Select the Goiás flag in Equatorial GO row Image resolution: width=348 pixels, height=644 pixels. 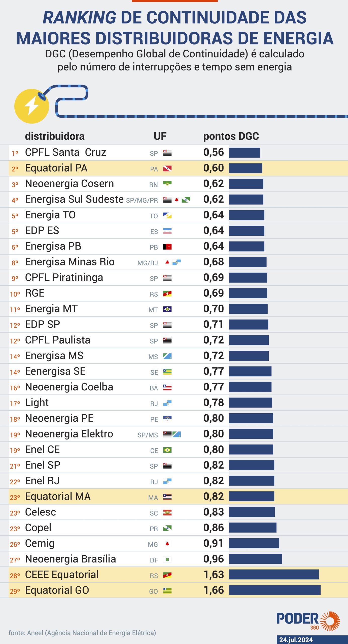167,591
